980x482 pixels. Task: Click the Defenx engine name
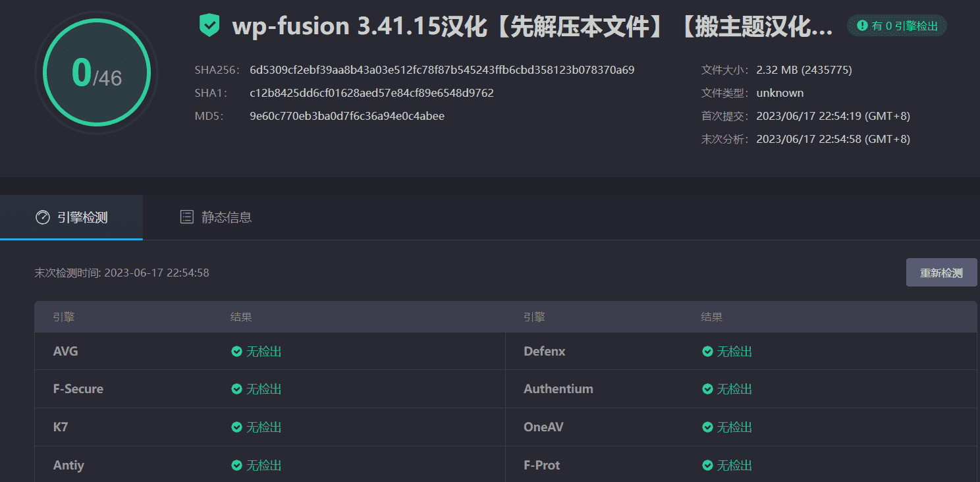pos(545,352)
